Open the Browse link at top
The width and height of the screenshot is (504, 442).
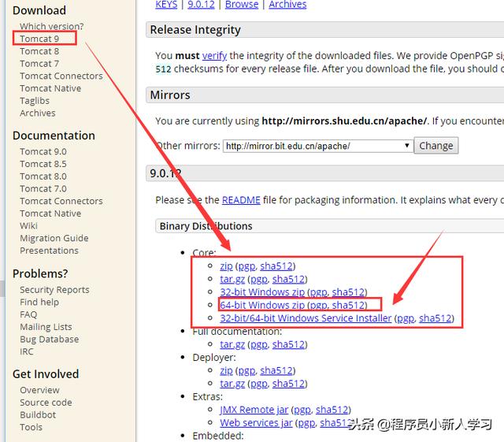pos(242,4)
